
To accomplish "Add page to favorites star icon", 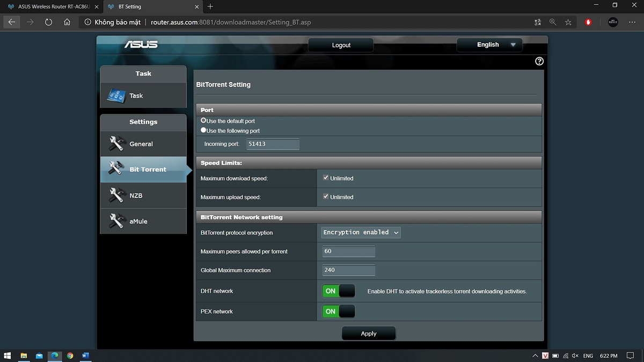I will [568, 22].
